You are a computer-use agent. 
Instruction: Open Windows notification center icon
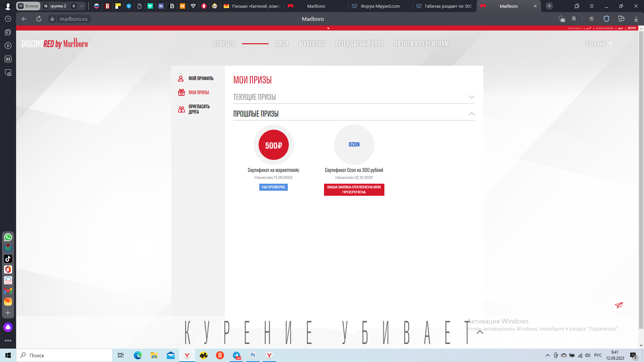click(634, 356)
